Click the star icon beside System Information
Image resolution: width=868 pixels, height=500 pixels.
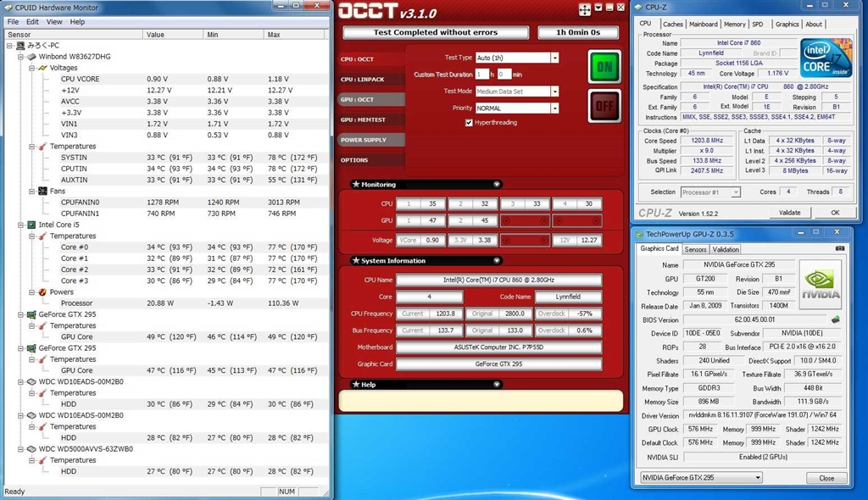pos(356,260)
